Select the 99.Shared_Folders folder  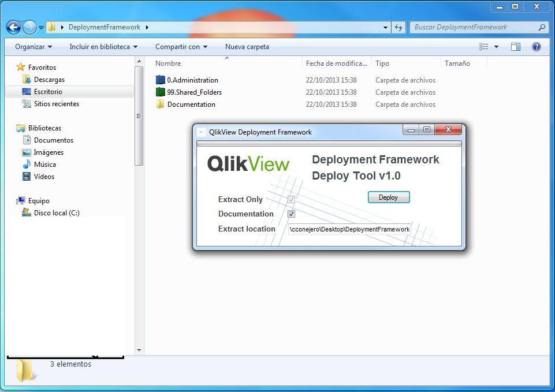click(194, 92)
